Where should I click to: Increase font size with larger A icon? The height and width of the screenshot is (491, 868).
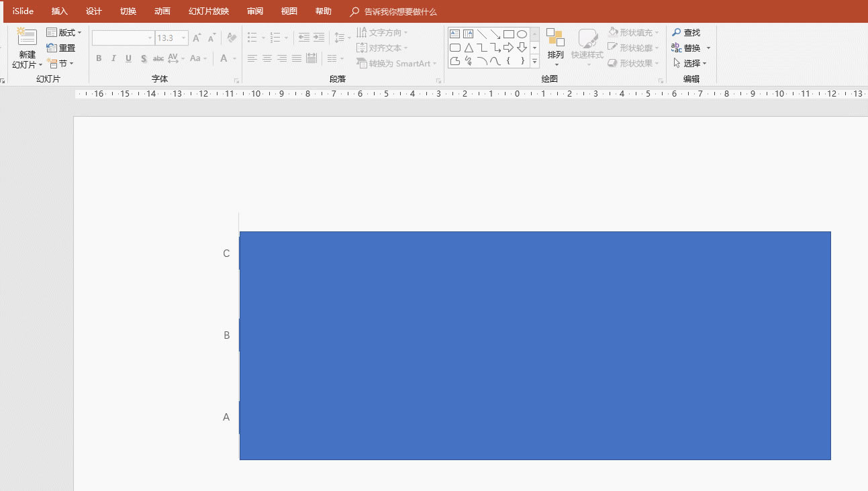click(x=197, y=38)
